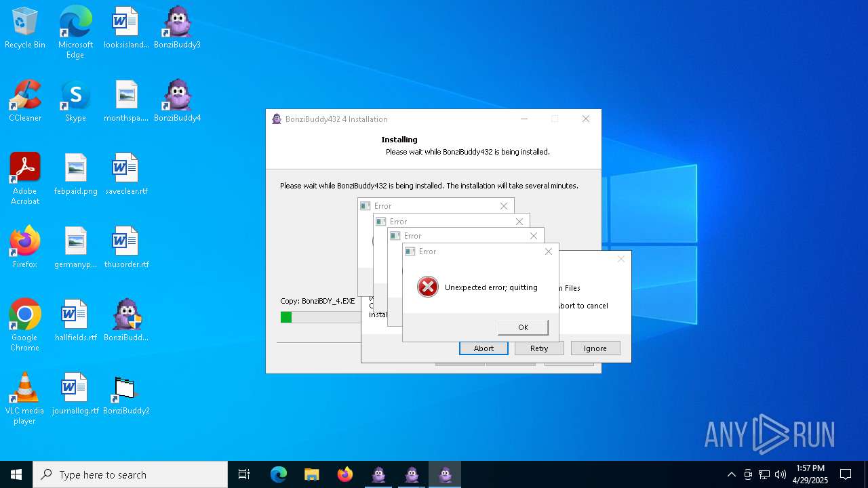This screenshot has height=488, width=868.
Task: Open the Windows Start menu
Action: [x=16, y=474]
